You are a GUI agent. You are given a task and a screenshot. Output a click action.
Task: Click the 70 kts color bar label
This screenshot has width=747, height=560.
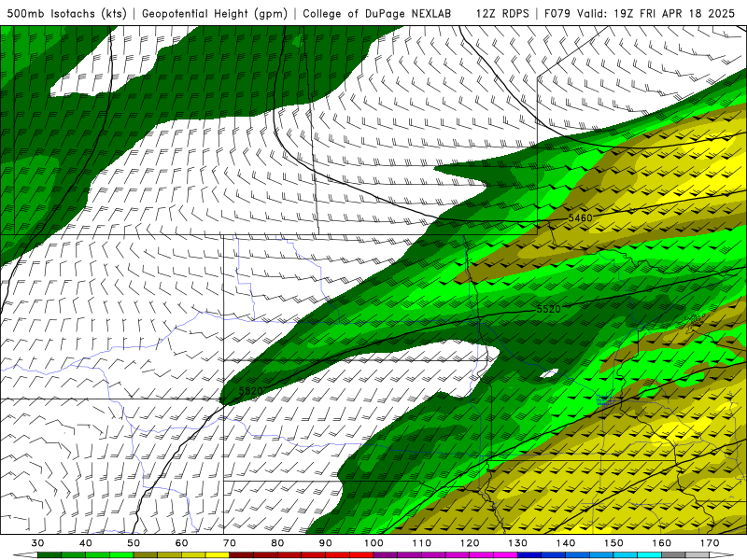pos(230,543)
